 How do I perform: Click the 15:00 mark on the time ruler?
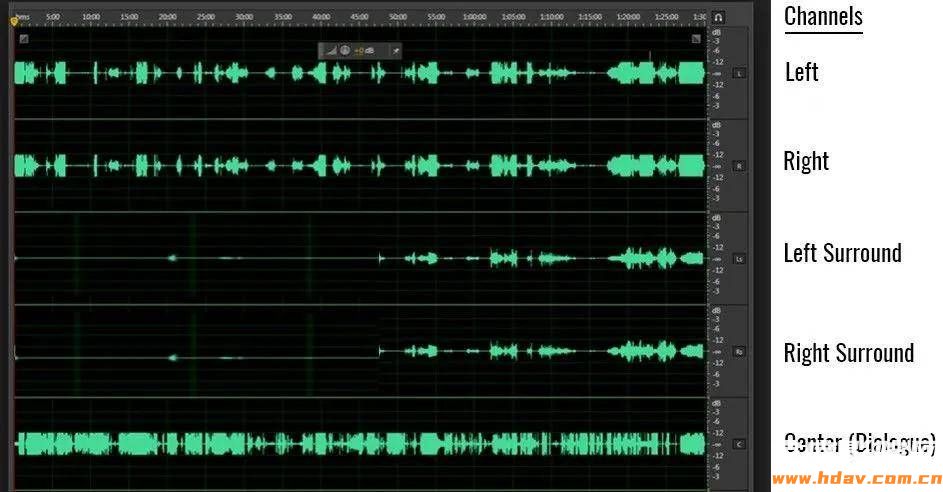(129, 17)
